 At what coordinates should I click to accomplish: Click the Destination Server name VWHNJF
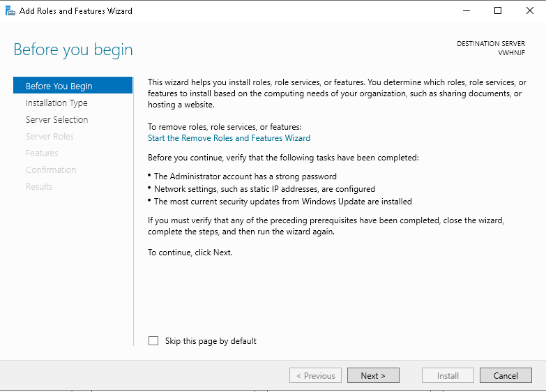511,52
